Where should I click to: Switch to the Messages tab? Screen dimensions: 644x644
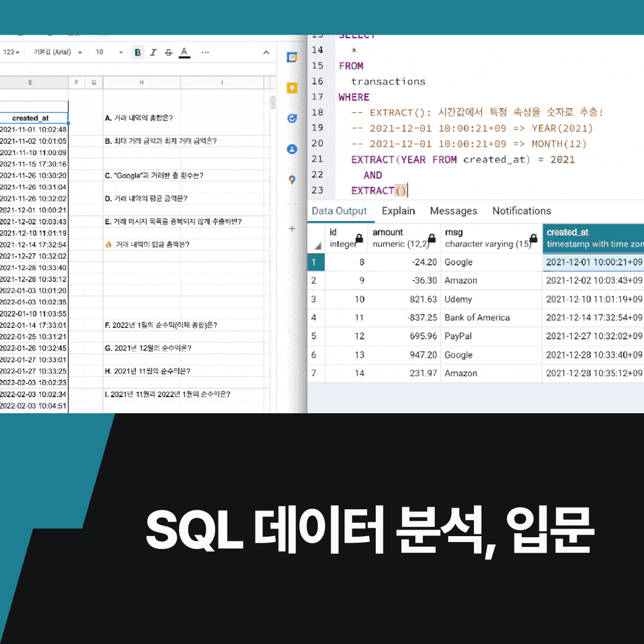point(453,210)
